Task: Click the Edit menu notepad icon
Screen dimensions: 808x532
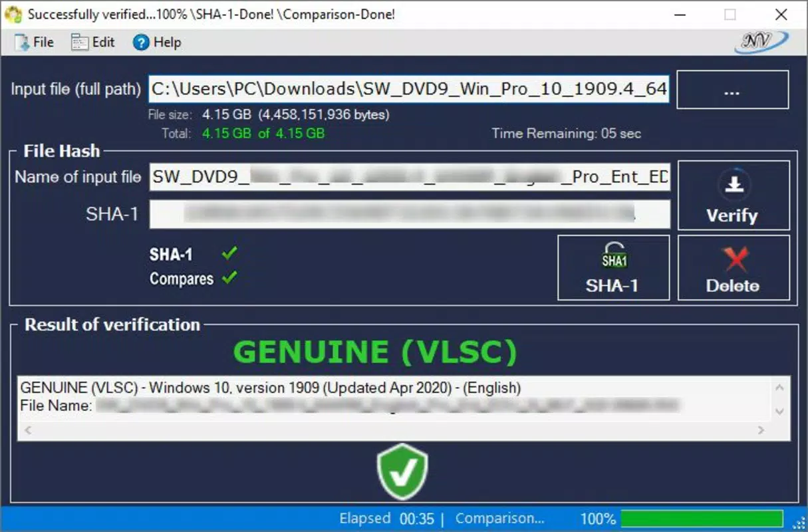Action: coord(80,43)
